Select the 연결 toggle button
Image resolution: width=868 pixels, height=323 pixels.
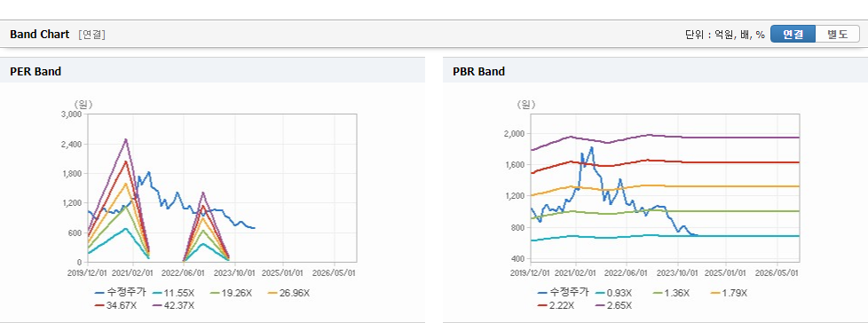point(793,35)
